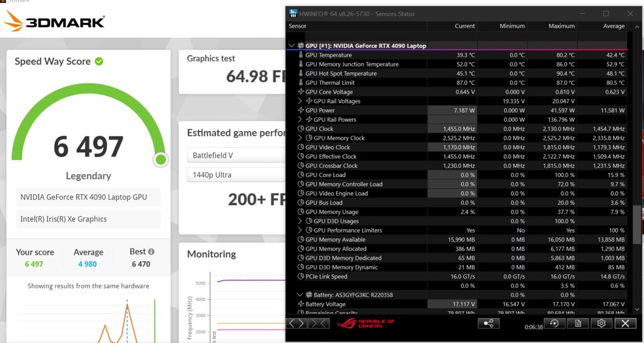Click the info icon next to Best score
This screenshot has width=644, height=343.
(151, 252)
